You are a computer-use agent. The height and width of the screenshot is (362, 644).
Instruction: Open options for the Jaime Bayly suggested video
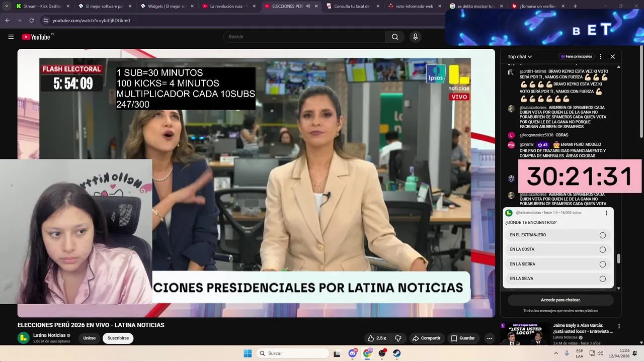coord(619,326)
